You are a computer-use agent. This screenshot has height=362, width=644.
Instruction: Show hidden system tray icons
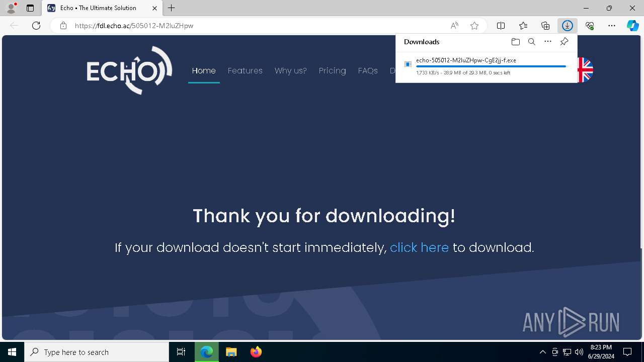point(542,352)
